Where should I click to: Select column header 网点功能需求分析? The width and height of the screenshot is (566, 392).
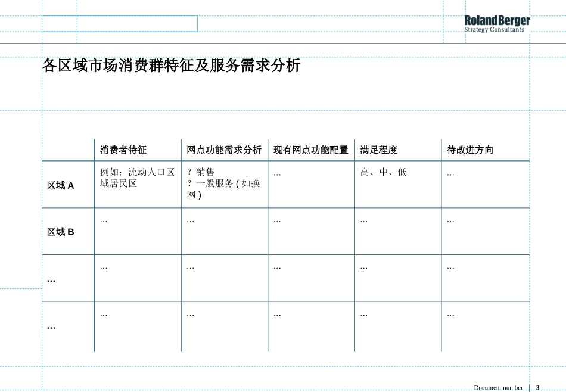coord(224,150)
